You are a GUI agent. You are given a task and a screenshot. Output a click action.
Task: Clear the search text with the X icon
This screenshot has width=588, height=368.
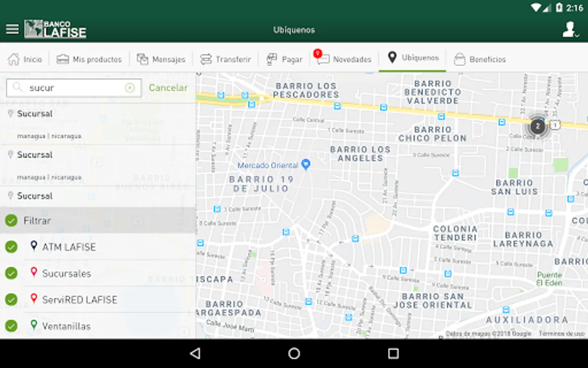click(x=130, y=88)
